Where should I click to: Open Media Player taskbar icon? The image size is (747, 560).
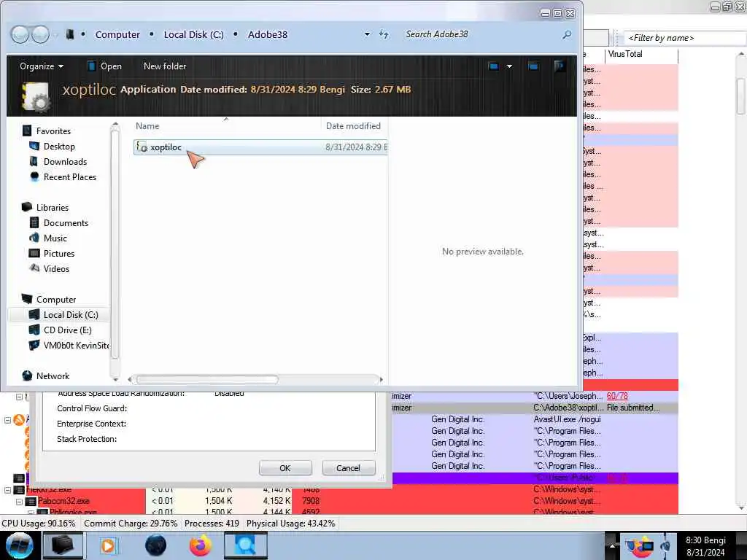point(109,545)
